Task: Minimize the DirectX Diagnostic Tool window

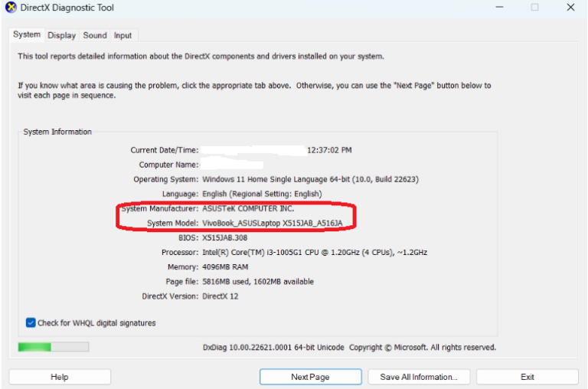Action: pyautogui.click(x=499, y=7)
